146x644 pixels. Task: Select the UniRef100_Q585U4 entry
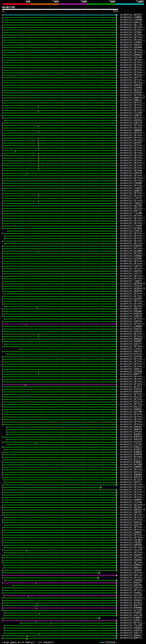pyautogui.click(x=131, y=55)
